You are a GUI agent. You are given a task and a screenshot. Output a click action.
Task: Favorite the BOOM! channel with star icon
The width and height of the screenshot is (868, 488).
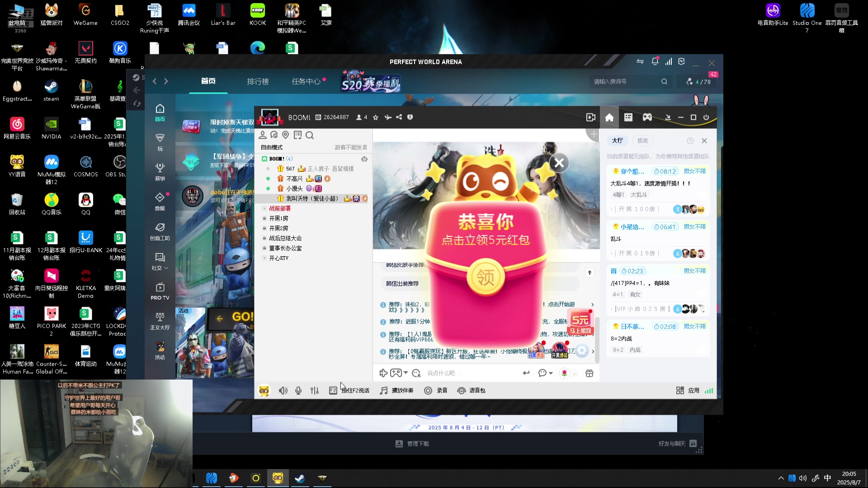tap(375, 117)
